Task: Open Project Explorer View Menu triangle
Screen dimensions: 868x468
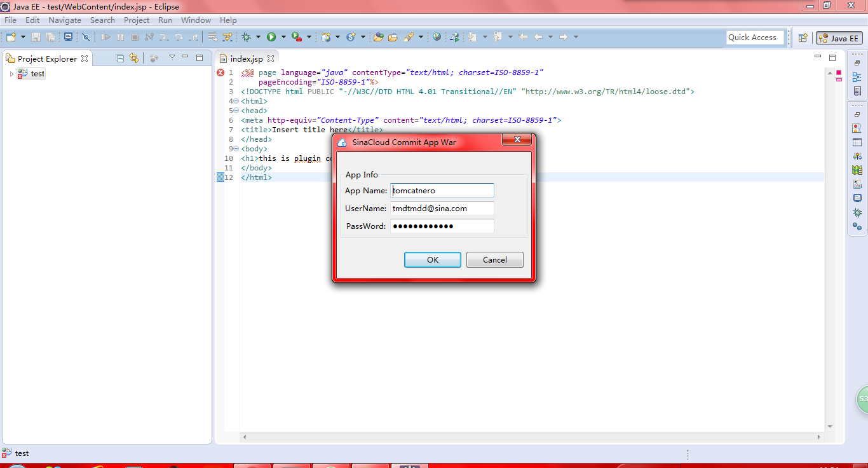Action: pos(172,57)
